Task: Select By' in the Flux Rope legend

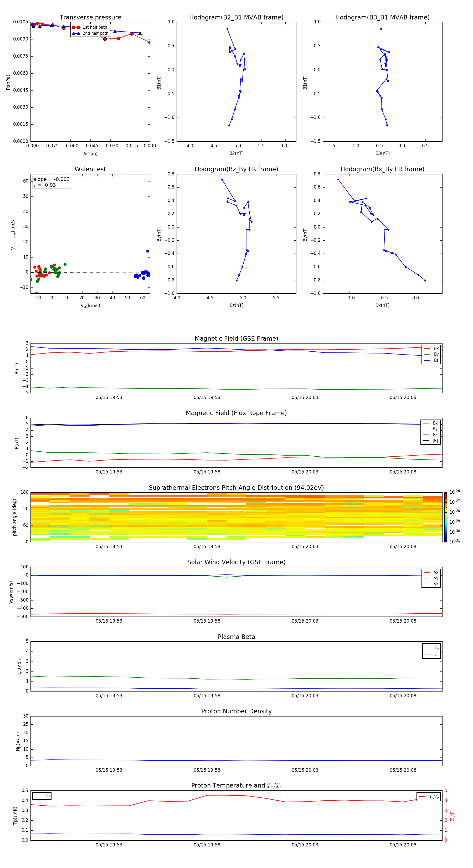Action: click(x=431, y=429)
